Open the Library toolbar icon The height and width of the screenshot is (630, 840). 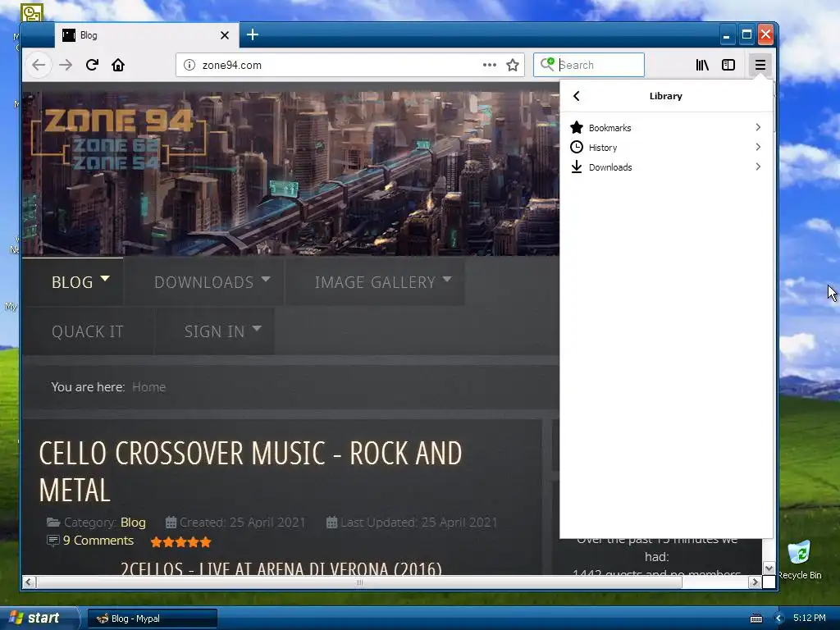[702, 66]
